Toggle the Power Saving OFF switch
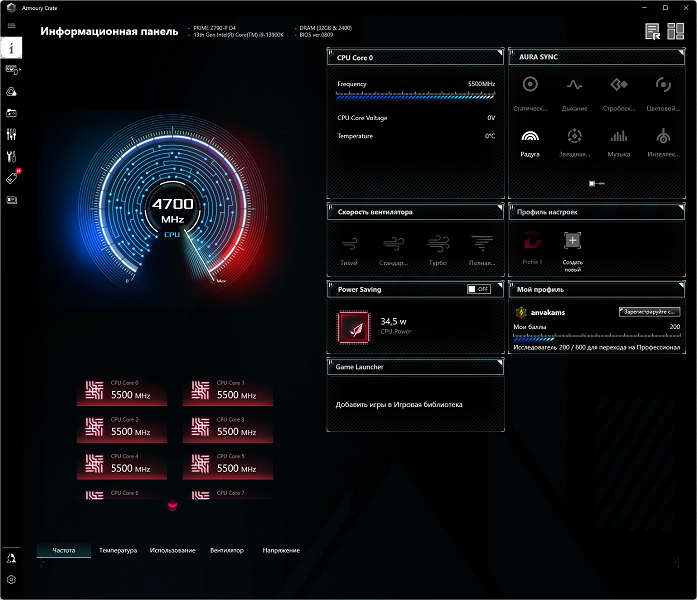 point(479,289)
